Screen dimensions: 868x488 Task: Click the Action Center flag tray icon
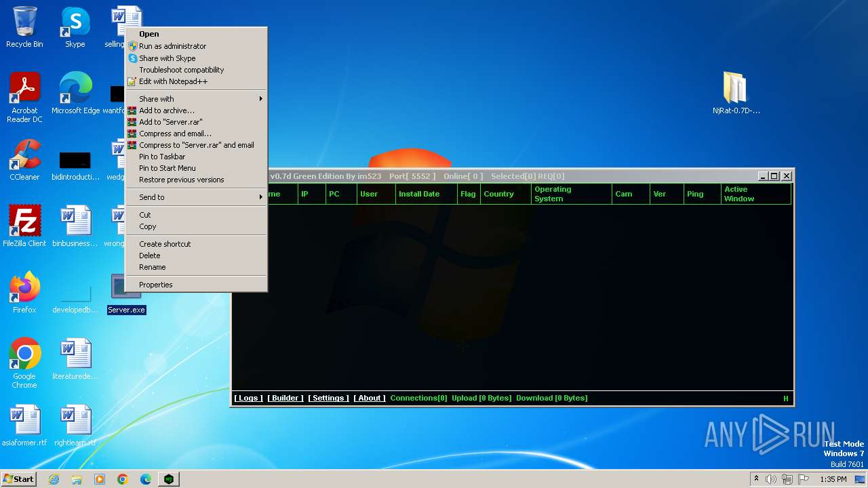[x=804, y=479]
